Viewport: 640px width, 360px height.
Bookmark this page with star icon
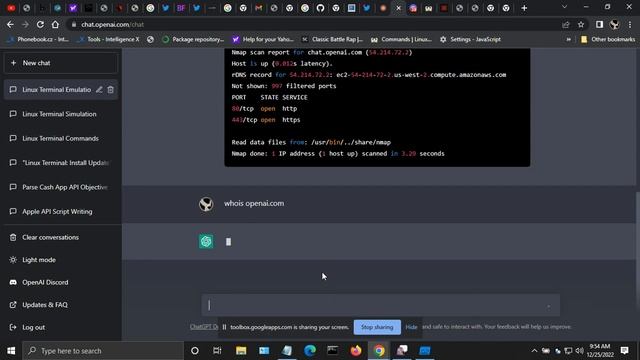[581, 25]
